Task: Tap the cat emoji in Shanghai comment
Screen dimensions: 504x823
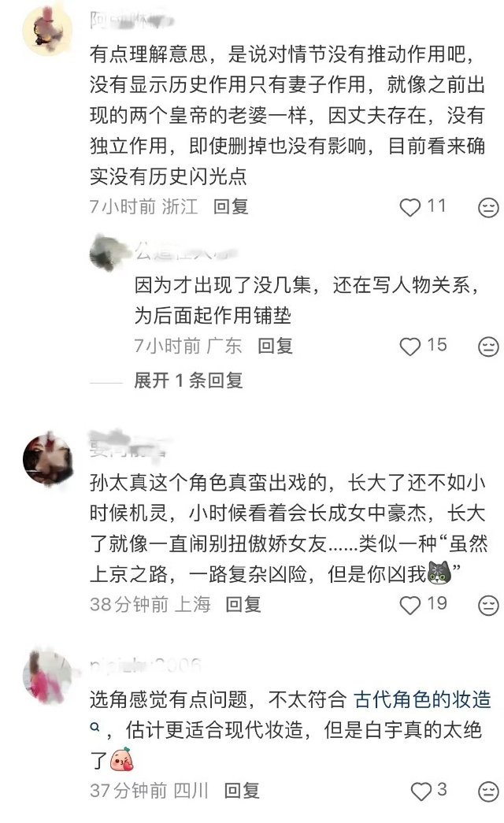Action: [439, 573]
